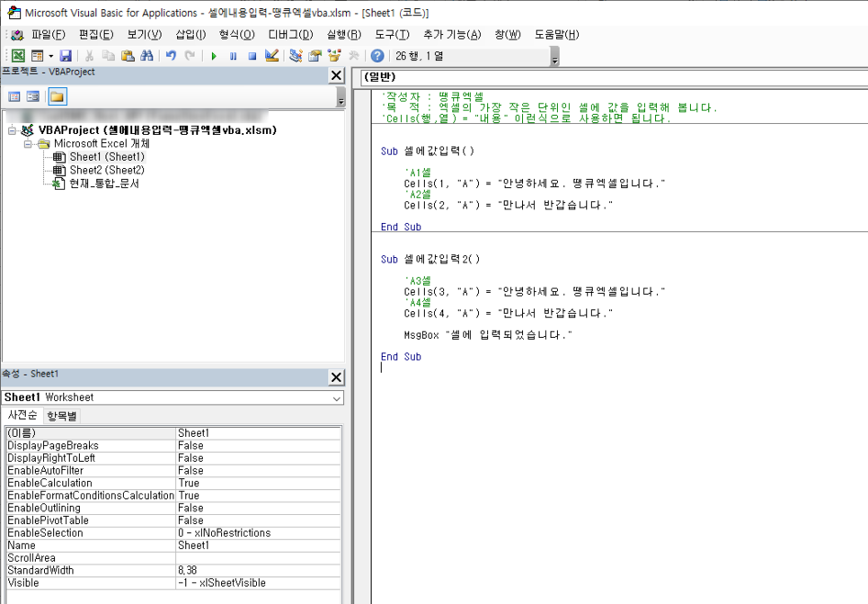
Task: Select 현재_통합_문서 in the project tree
Action: 103,183
